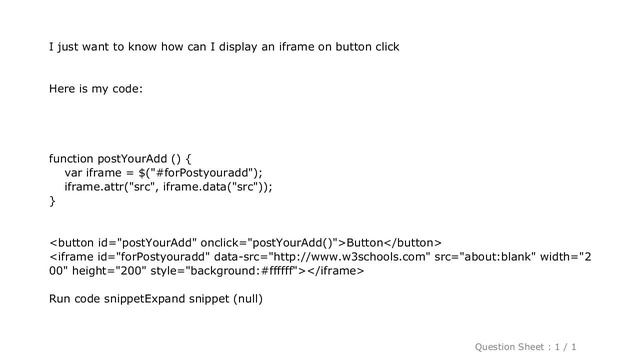Click the onclick="postYourAdd()" attribute
This screenshot has width=640, height=360.
coord(269,243)
